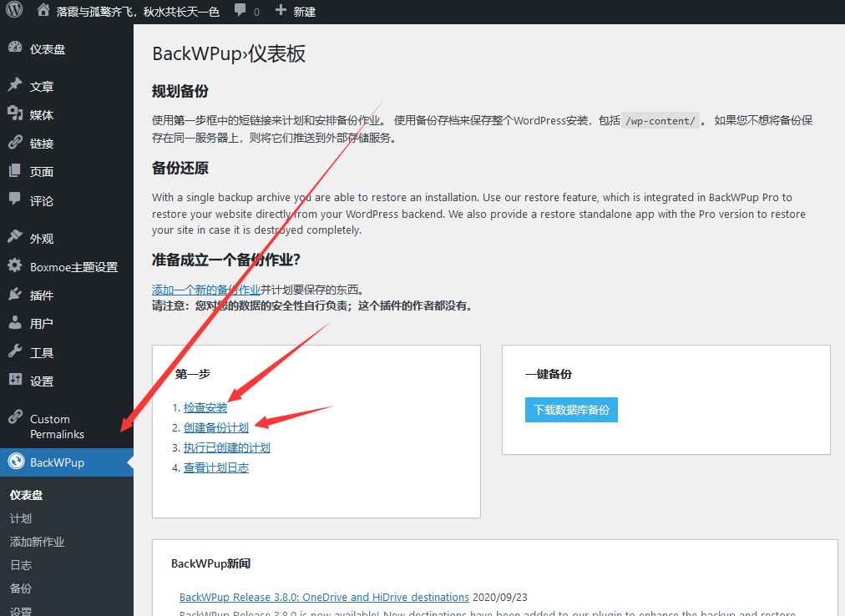
Task: Click the 文章 pushpin icon
Action: tap(15, 84)
